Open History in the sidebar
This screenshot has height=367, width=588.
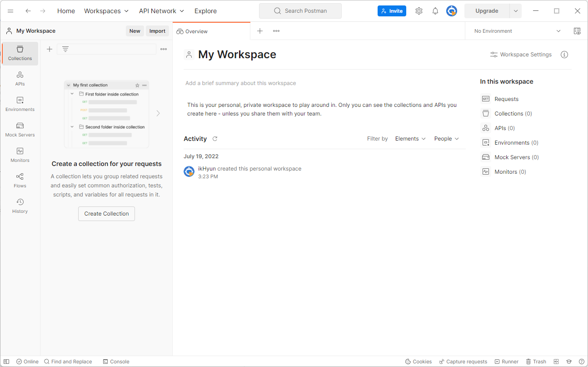pos(20,206)
